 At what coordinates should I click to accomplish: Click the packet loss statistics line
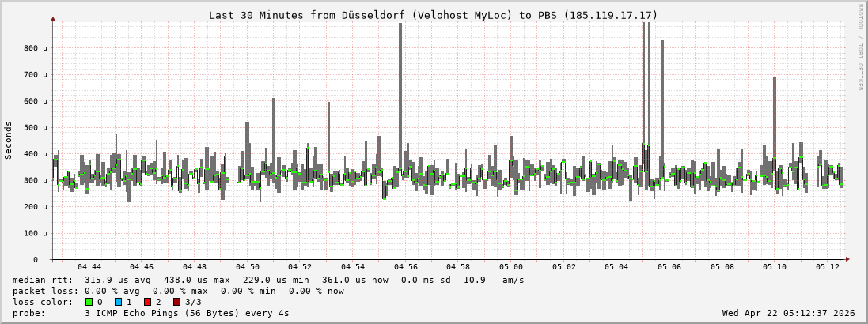coord(178,291)
